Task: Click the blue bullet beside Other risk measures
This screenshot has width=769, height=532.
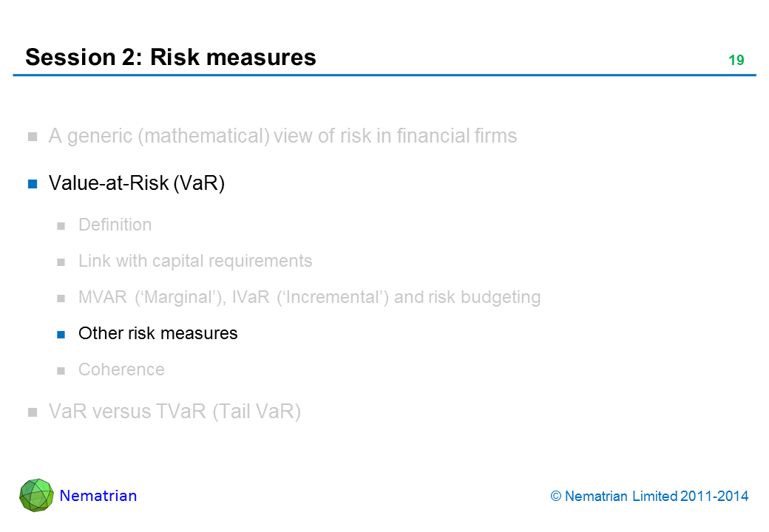Action: coord(62,334)
